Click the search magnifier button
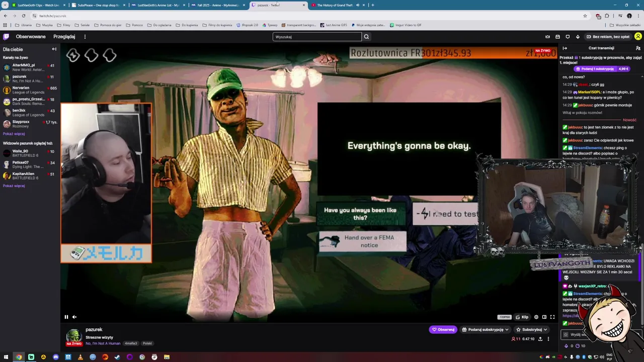Image resolution: width=644 pixels, height=362 pixels. [x=366, y=37]
